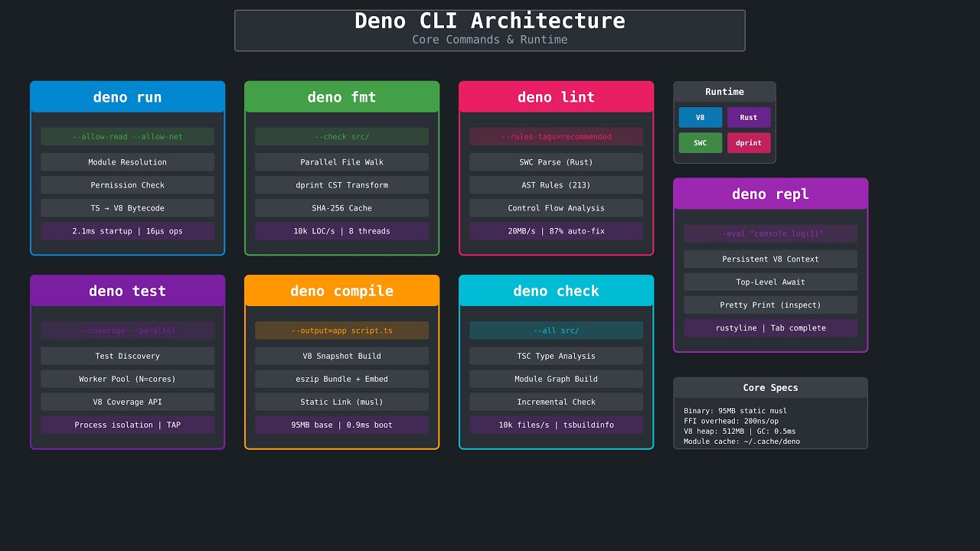Click the 'Core Commands & Runtime' subtitle
Image resolution: width=980 pixels, height=551 pixels.
(490, 40)
